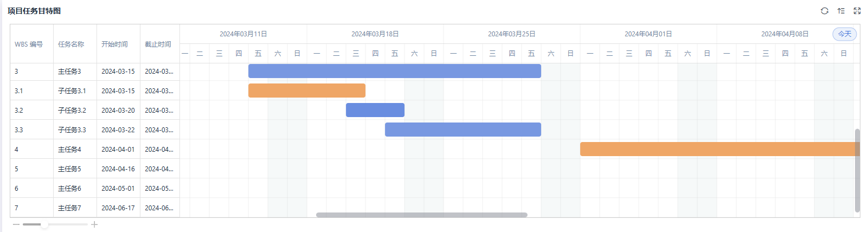Click the plus zoom-in icon
Screen dimensions: 868x232
[94, 224]
